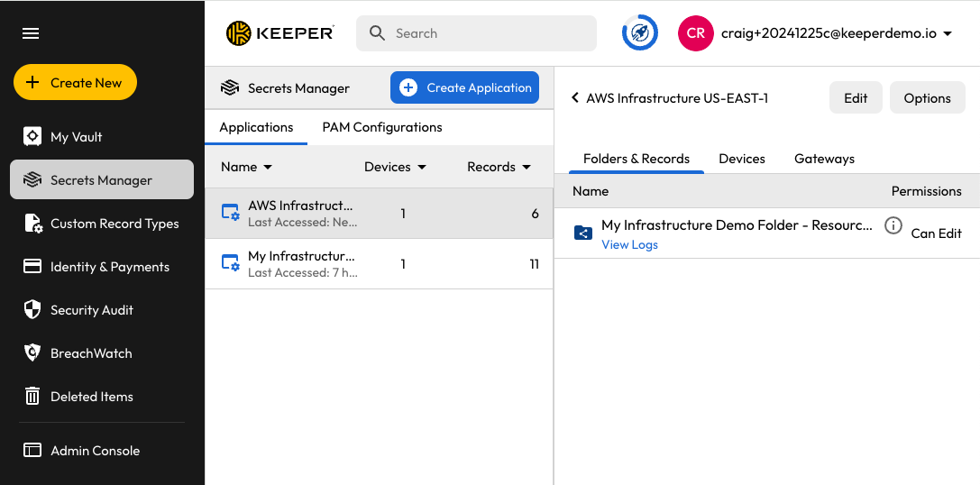
Task: Click the back arrow beside AWS Infrastructure US-EAST-1
Action: 574,98
